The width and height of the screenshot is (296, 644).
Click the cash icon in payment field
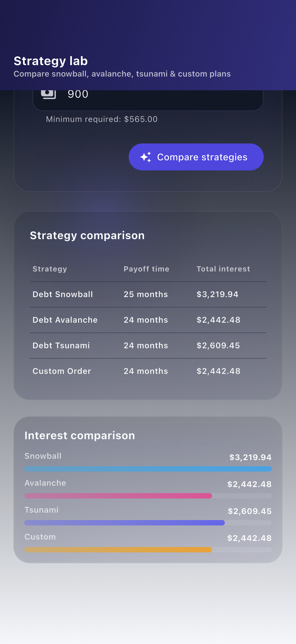pos(48,94)
